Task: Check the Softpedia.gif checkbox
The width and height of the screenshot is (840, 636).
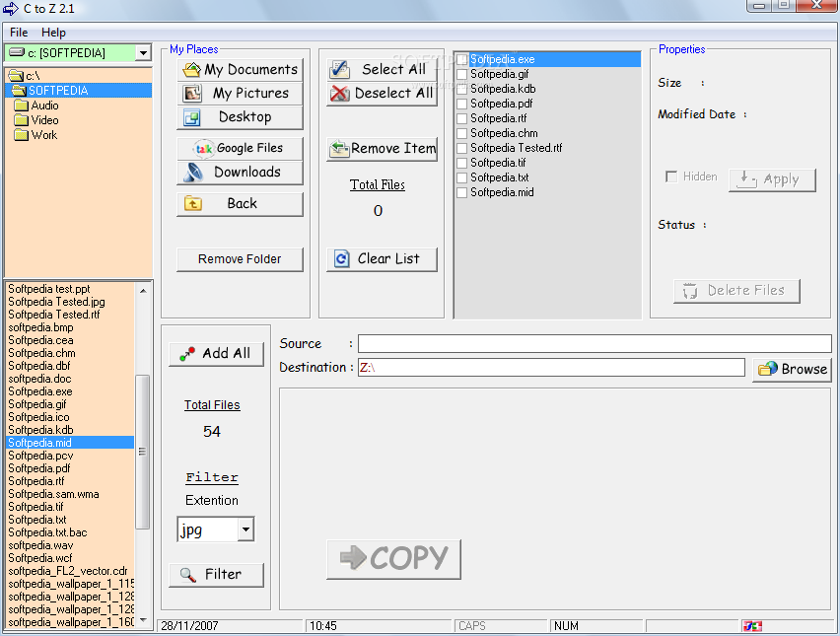Action: [461, 74]
